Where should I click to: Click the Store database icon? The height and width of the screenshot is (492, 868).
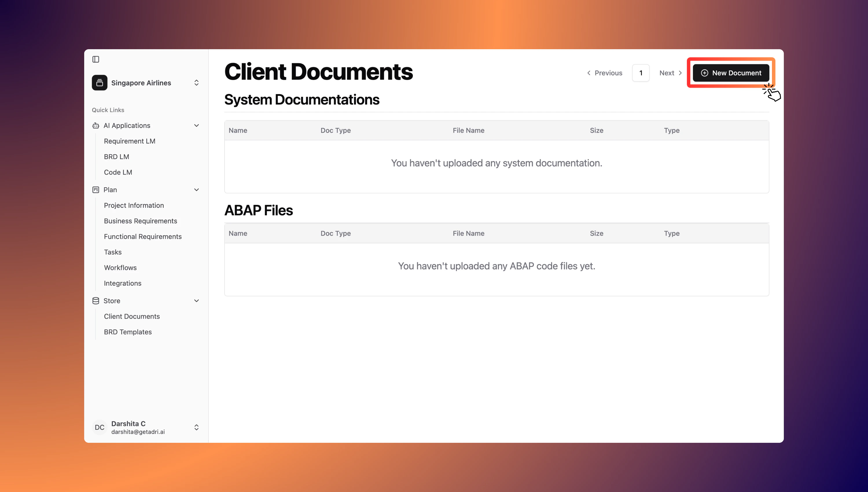point(95,301)
